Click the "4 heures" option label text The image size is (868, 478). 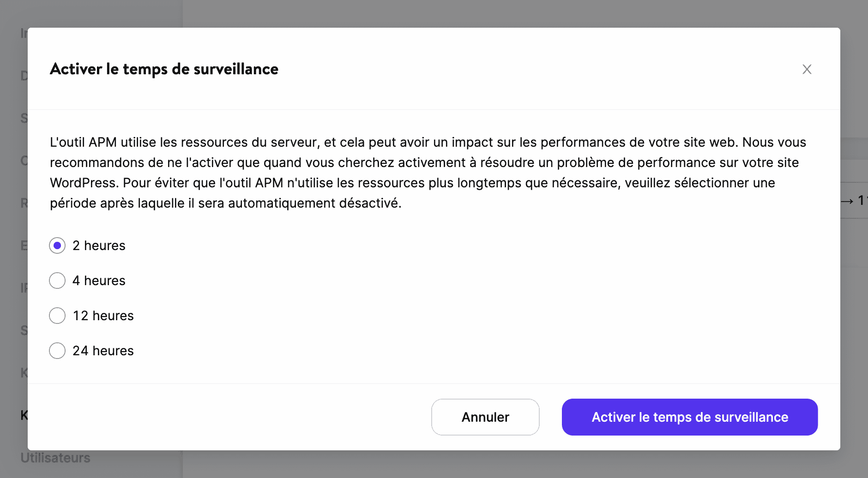[99, 281]
